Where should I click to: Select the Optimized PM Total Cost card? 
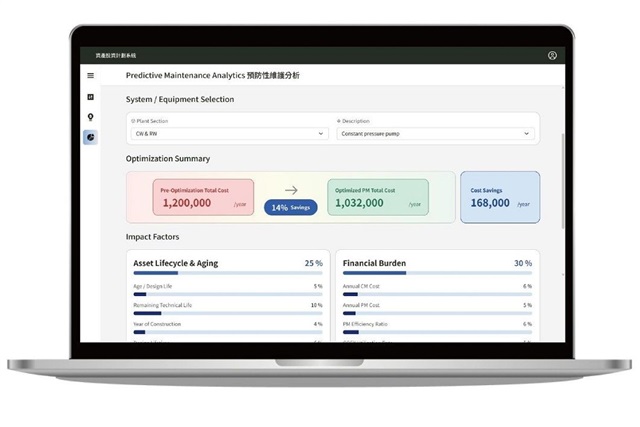coord(377,197)
